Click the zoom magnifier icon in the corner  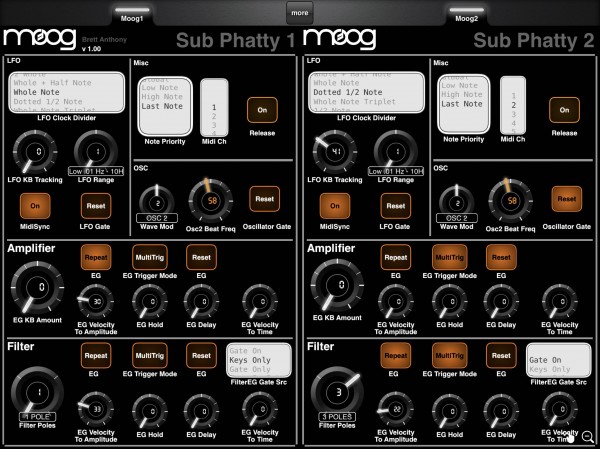tap(588, 437)
